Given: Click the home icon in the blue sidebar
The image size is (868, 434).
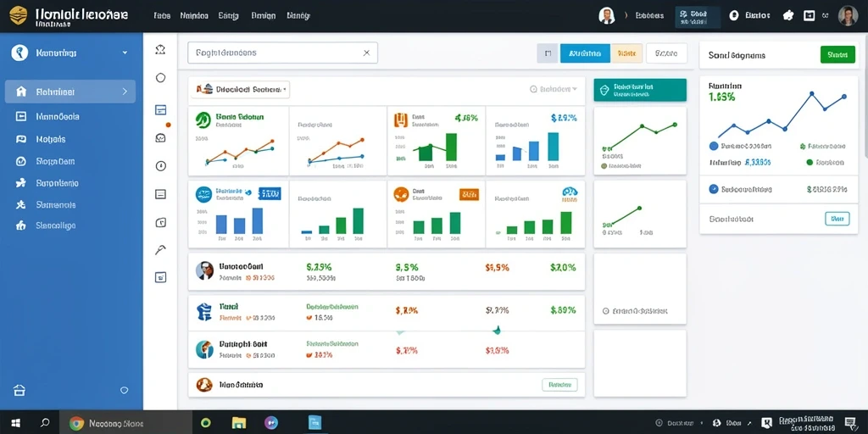Looking at the screenshot, I should click(x=21, y=92).
